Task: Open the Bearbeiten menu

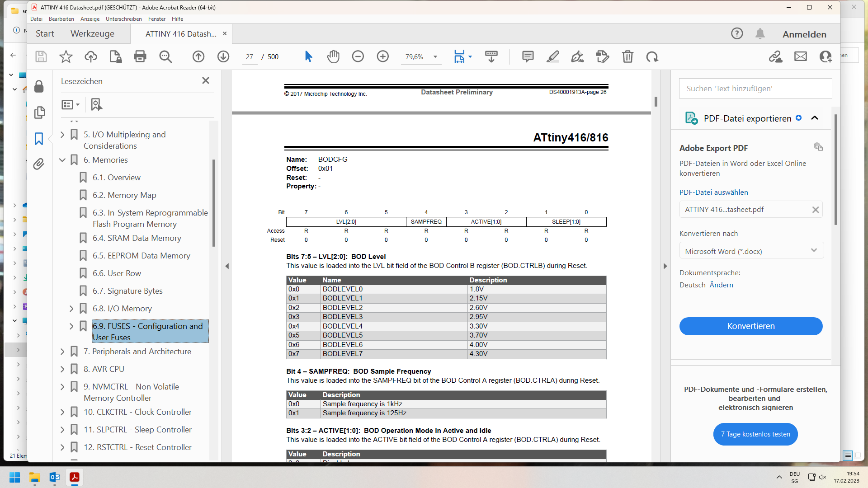Action: (61, 19)
